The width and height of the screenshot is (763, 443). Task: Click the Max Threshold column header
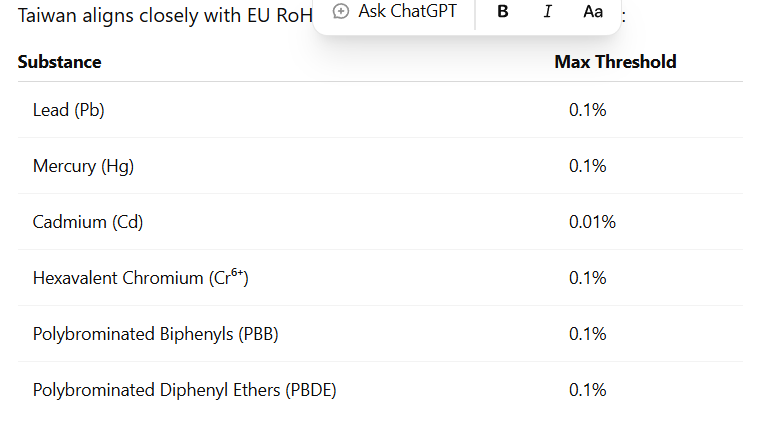(x=615, y=62)
